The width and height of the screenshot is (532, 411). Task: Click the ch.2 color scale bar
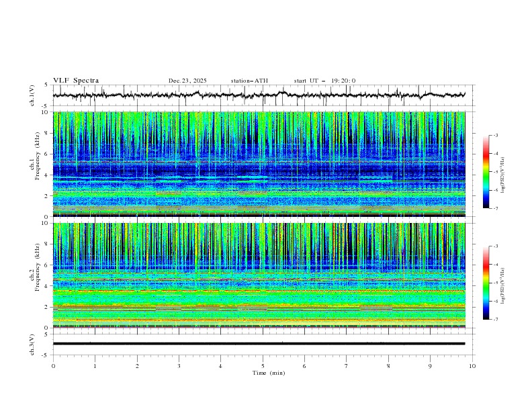(x=486, y=283)
